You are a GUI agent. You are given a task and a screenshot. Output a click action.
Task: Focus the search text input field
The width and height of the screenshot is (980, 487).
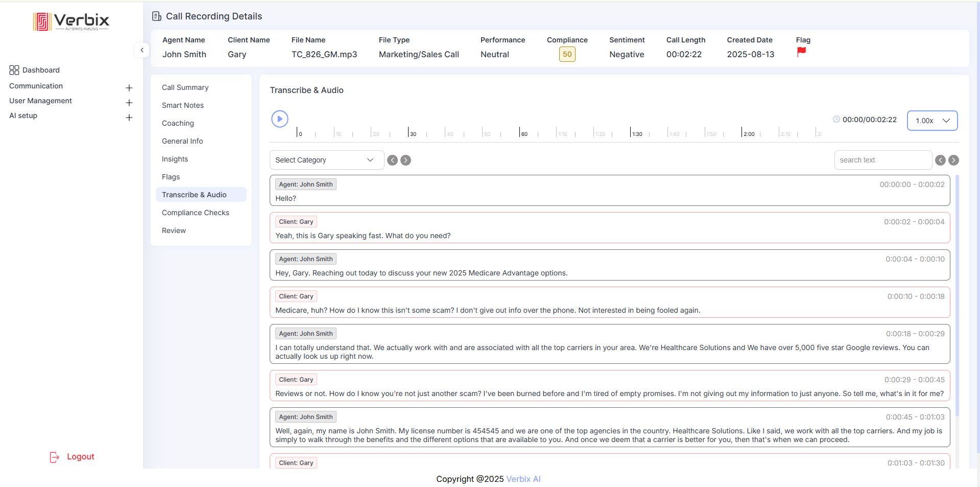(883, 160)
